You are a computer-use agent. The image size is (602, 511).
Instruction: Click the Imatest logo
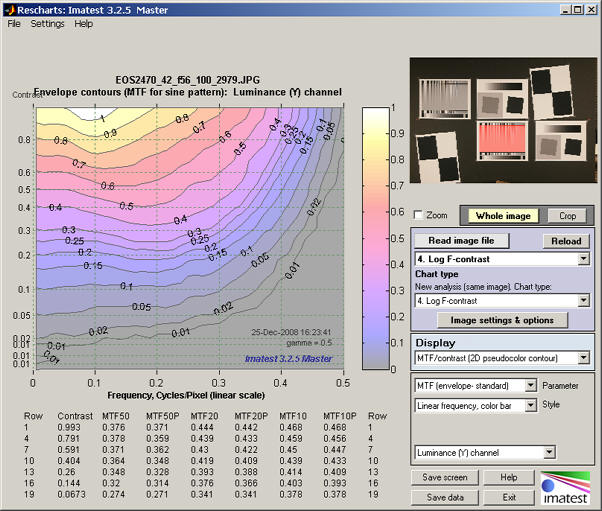[565, 488]
